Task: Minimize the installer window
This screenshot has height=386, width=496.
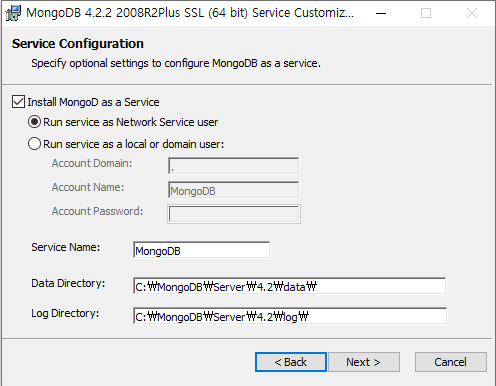Action: click(x=381, y=13)
